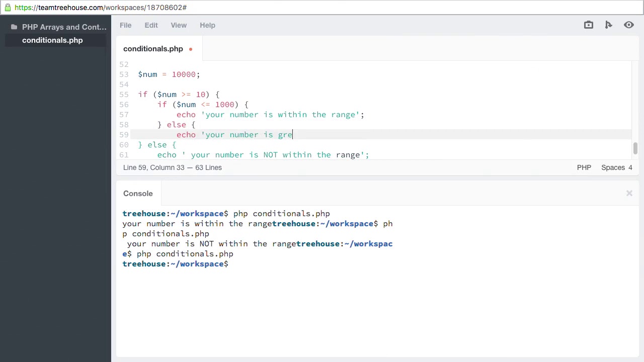Image resolution: width=644 pixels, height=362 pixels.
Task: Open the Help menu
Action: (x=207, y=25)
